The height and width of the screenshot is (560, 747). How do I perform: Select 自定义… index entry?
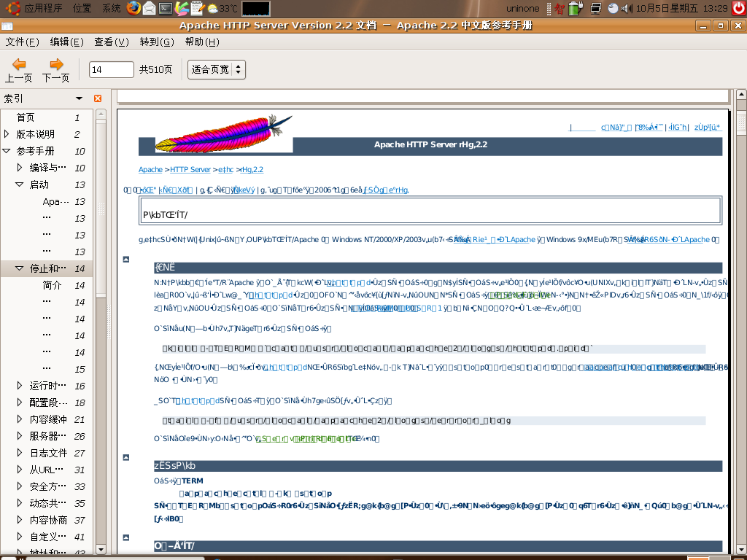click(x=47, y=537)
